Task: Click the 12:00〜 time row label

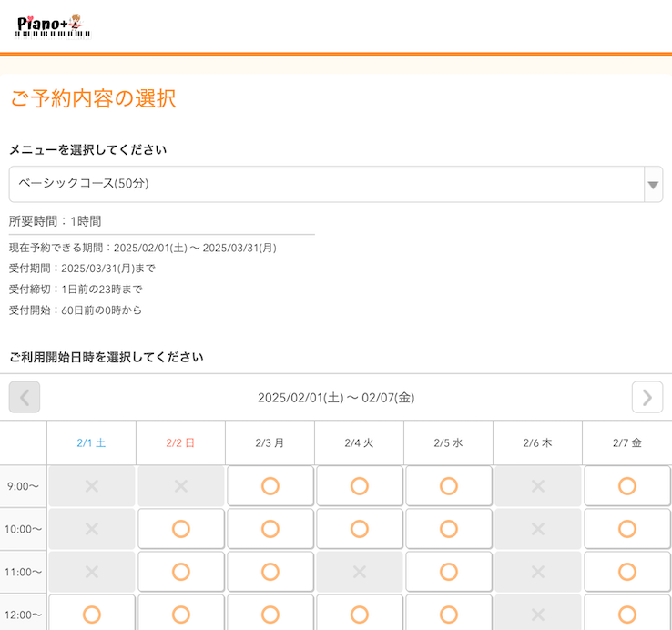Action: [23, 613]
